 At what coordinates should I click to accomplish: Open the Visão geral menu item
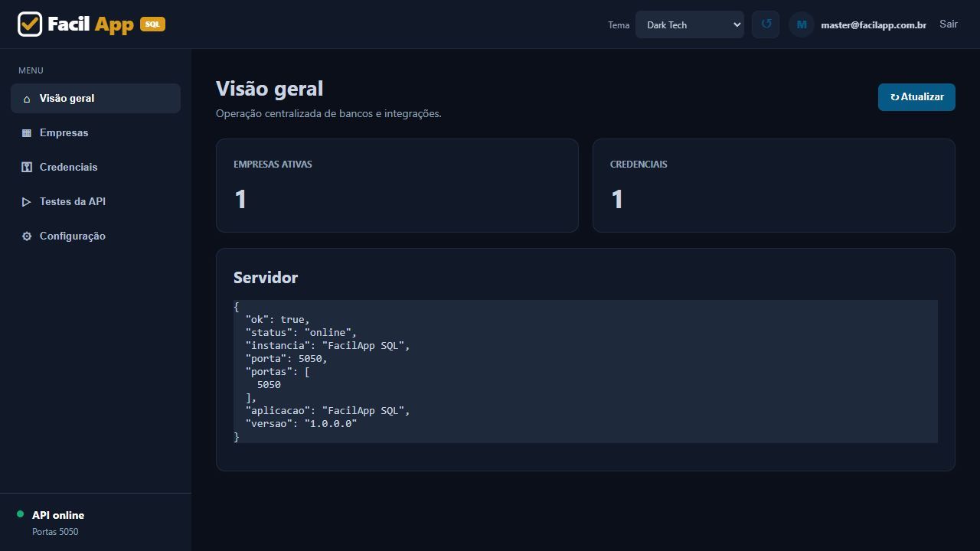point(96,99)
